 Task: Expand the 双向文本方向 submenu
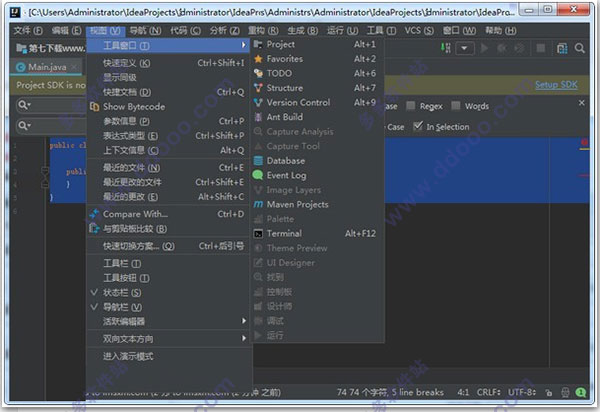pos(168,339)
